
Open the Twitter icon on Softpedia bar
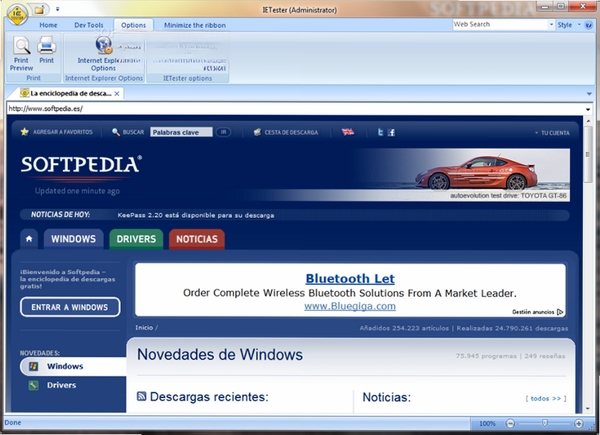click(x=380, y=132)
